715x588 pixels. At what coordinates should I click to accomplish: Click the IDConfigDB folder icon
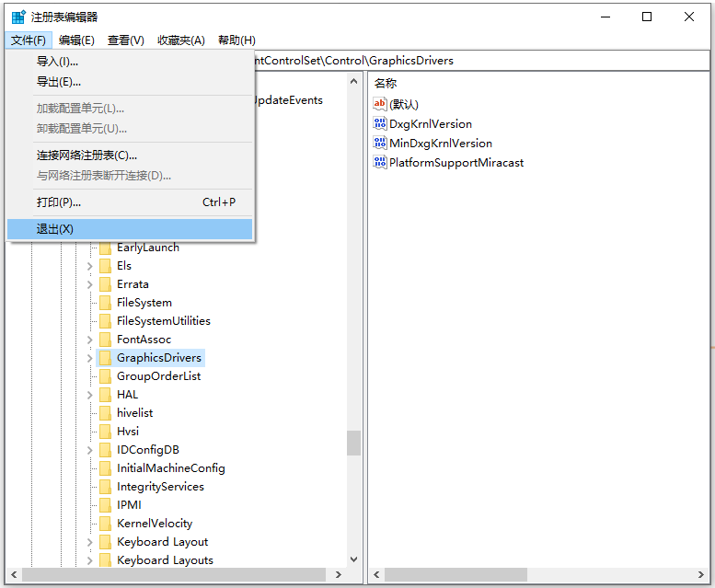coord(105,450)
